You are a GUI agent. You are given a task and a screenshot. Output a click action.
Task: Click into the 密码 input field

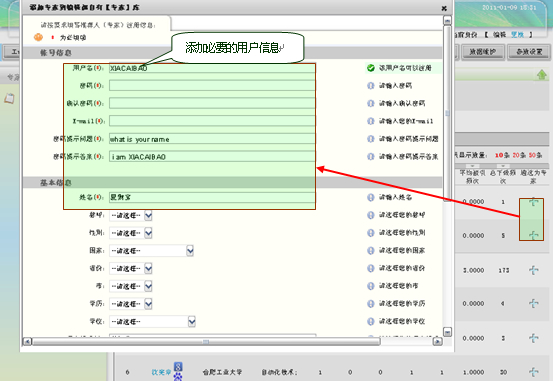click(212, 85)
